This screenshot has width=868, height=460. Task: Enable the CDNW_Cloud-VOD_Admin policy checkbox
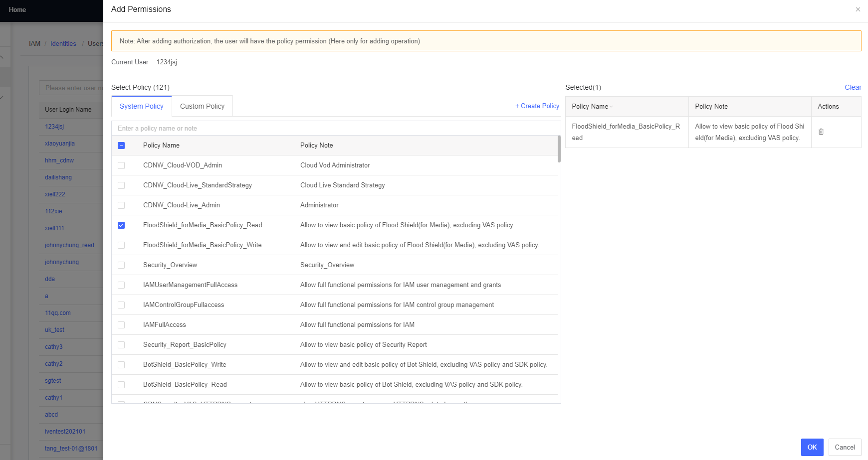(121, 165)
